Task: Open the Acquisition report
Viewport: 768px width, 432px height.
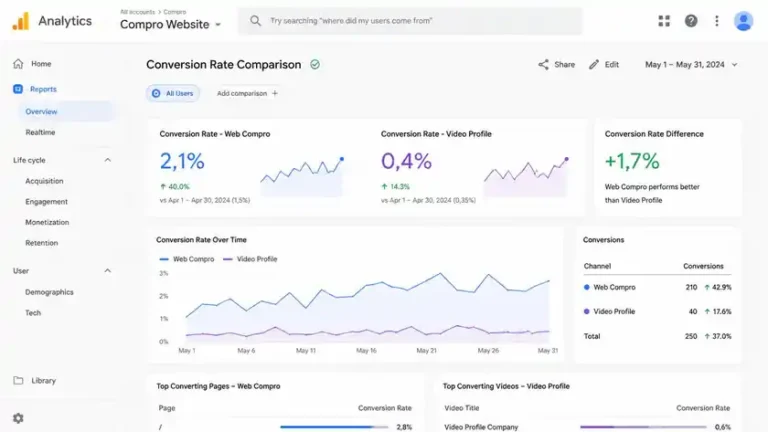Action: coord(44,181)
